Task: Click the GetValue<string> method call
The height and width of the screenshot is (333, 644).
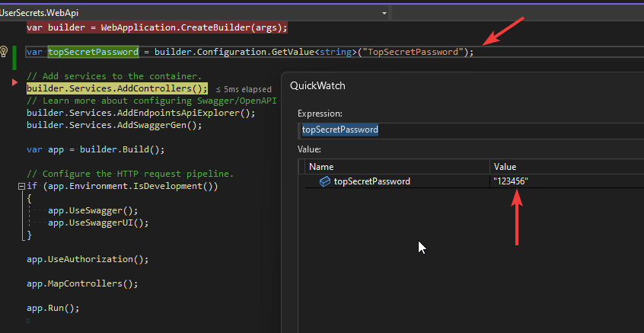Action: coord(314,52)
